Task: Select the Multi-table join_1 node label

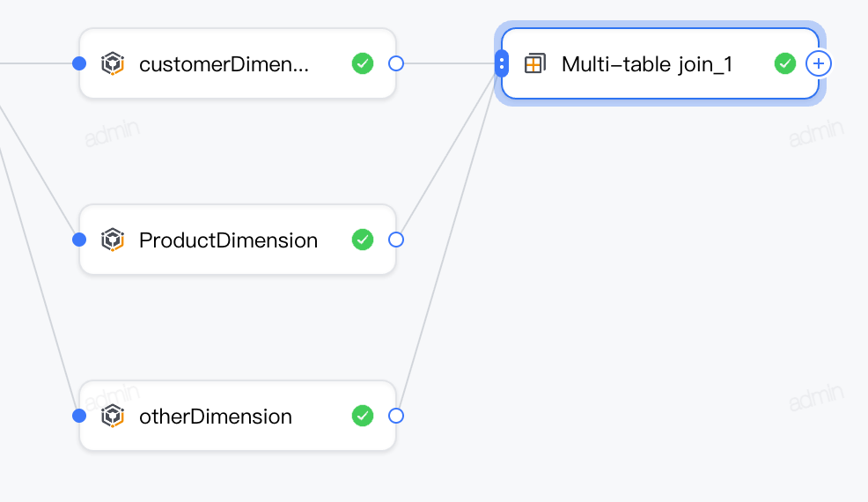Action: [646, 64]
